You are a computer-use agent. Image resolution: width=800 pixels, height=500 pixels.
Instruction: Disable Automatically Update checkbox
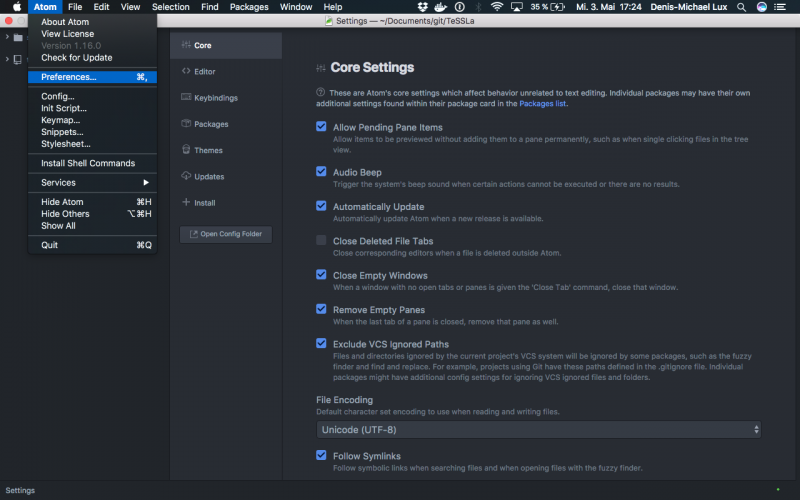tap(321, 206)
